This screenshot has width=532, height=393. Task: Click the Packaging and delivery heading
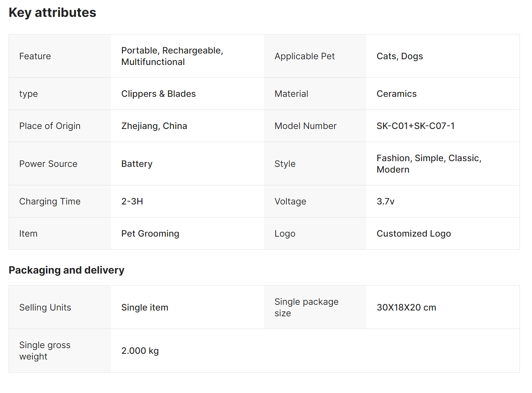coord(66,270)
